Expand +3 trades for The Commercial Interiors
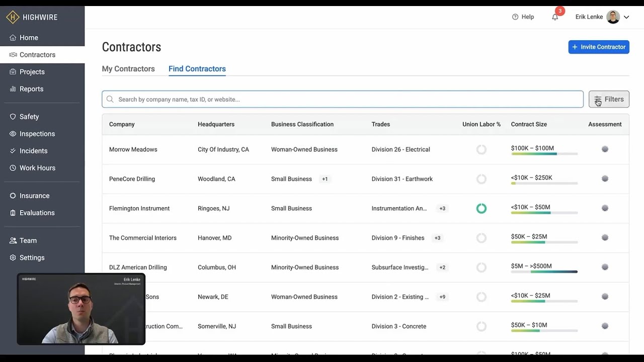This screenshot has width=644, height=362. point(437,238)
